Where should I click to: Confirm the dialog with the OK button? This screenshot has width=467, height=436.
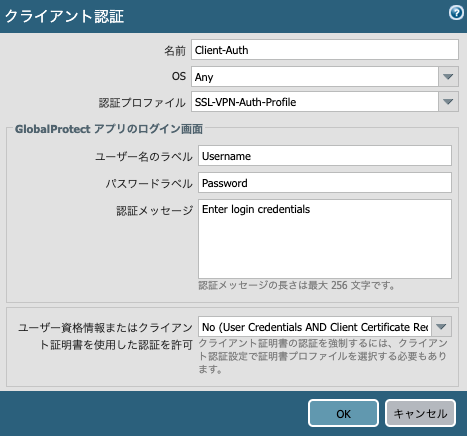click(x=343, y=413)
